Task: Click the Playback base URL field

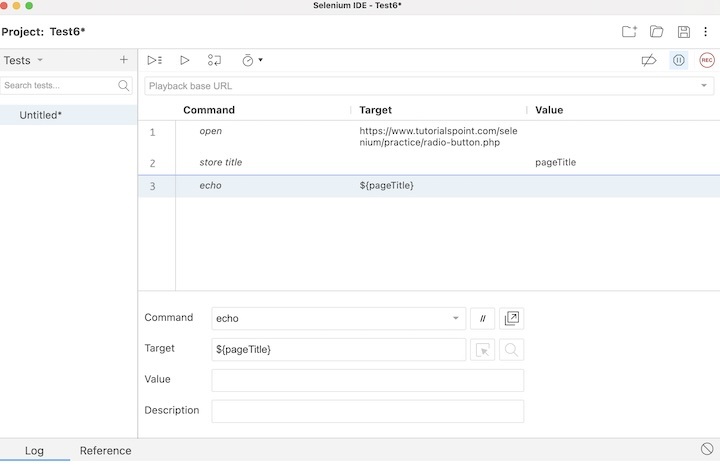Action: pos(420,86)
